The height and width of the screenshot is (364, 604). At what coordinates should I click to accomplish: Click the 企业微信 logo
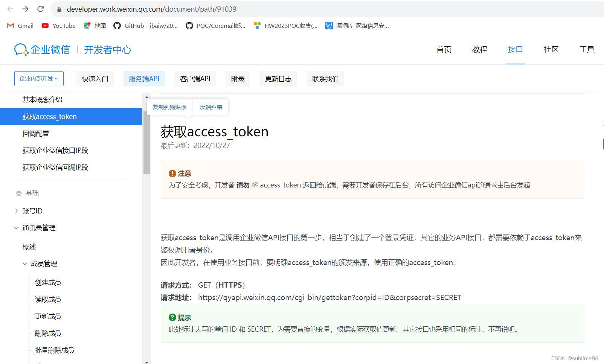pos(42,50)
